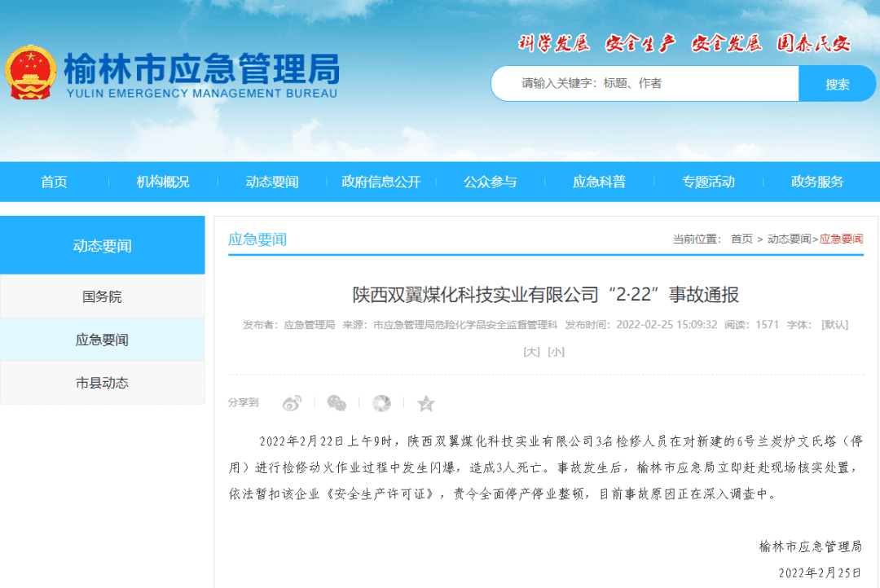
Task: Open the 专题活动 nav menu item
Action: [708, 182]
